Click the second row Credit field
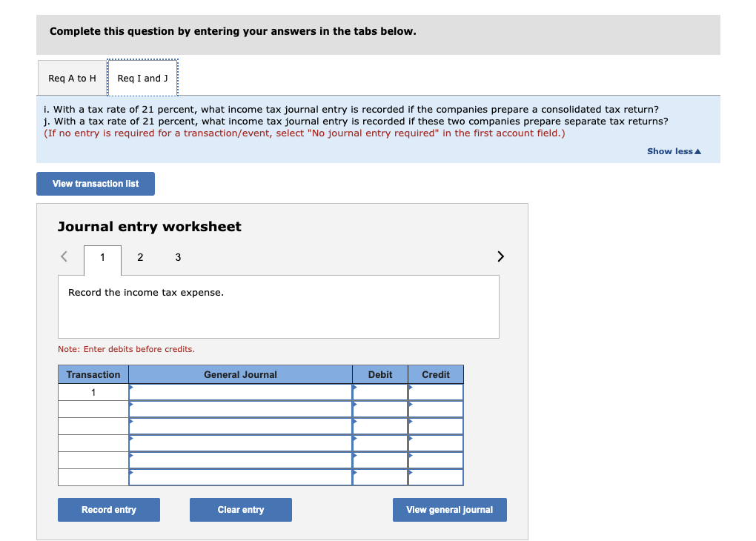The image size is (756, 541). (x=436, y=409)
